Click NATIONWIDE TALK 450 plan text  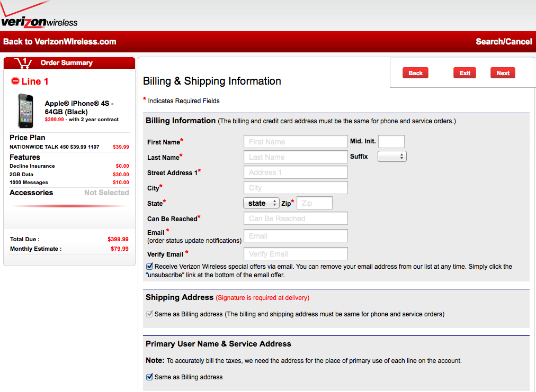click(55, 147)
